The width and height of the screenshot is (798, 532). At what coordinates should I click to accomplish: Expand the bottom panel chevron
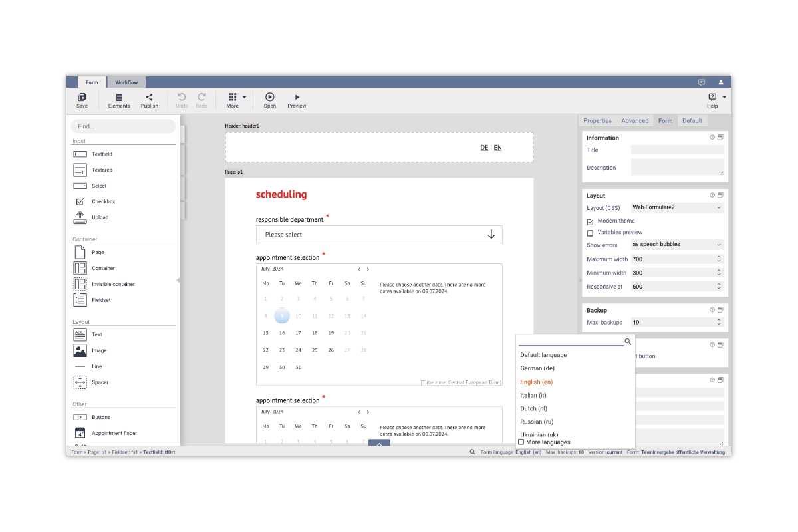pyautogui.click(x=379, y=443)
